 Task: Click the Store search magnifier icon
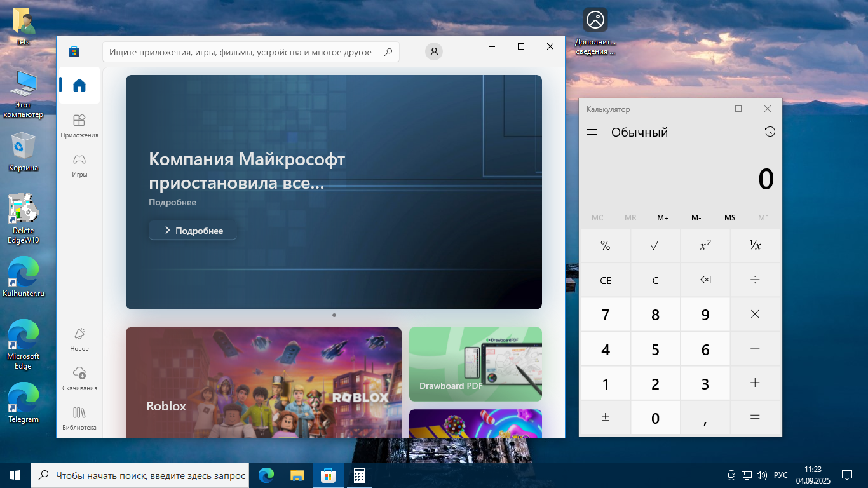tap(388, 52)
